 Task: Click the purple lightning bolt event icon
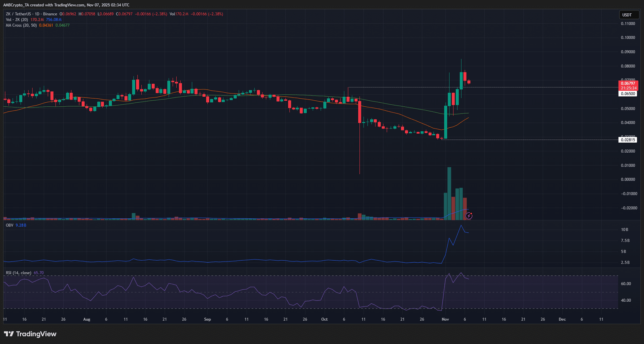[469, 216]
